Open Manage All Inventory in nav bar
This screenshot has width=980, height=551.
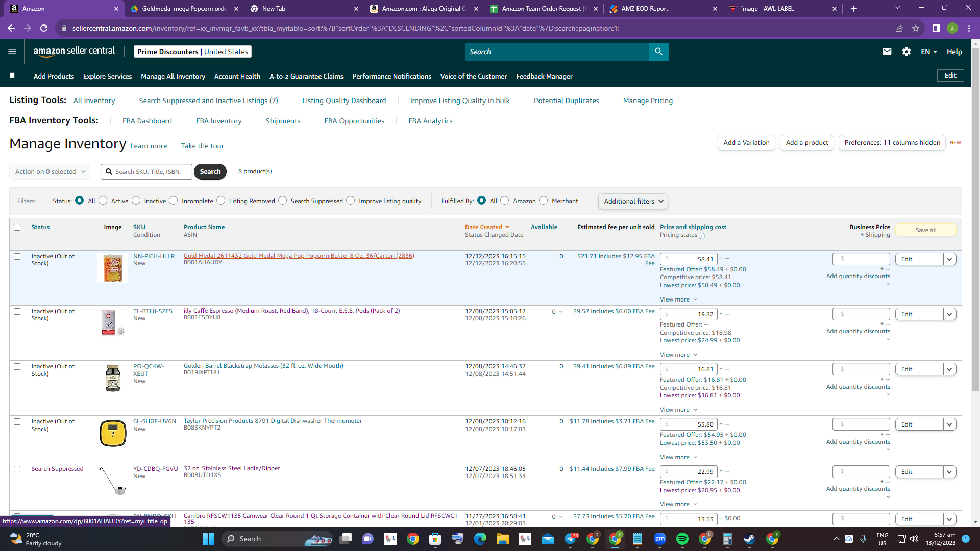tap(173, 76)
